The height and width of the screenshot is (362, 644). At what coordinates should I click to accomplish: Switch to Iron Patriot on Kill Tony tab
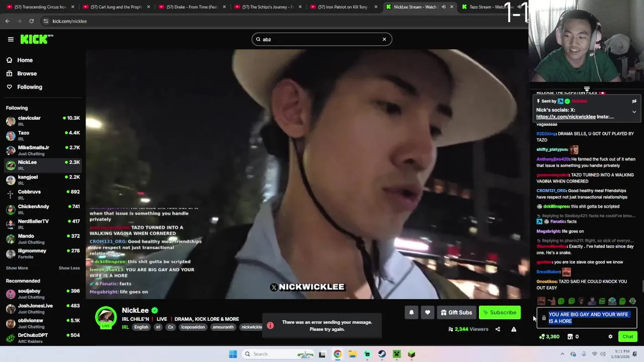tap(343, 7)
